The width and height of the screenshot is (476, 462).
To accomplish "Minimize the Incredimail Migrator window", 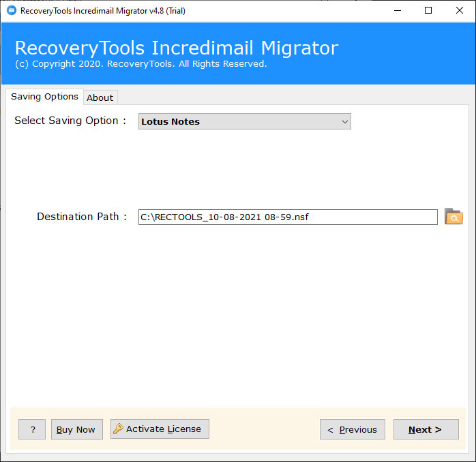I will tap(398, 11).
